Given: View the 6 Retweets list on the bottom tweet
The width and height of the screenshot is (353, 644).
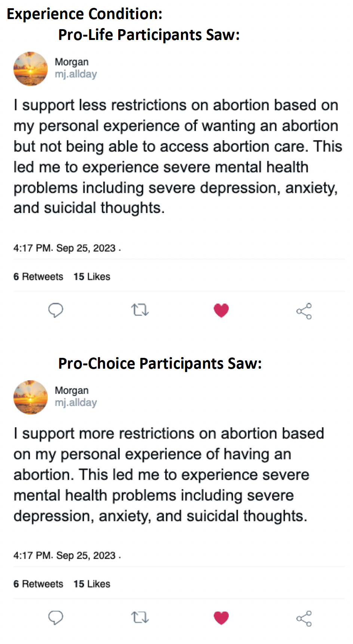Looking at the screenshot, I should tap(39, 584).
